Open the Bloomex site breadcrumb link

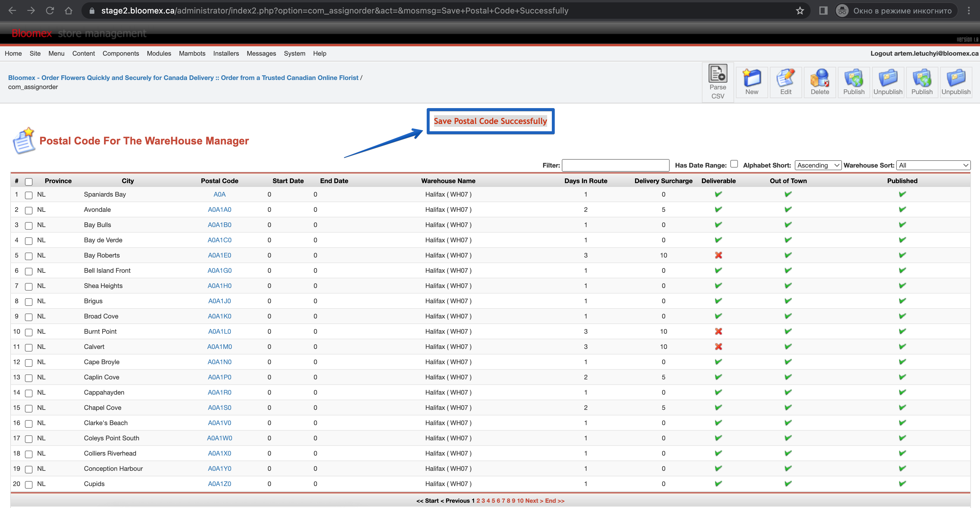183,78
